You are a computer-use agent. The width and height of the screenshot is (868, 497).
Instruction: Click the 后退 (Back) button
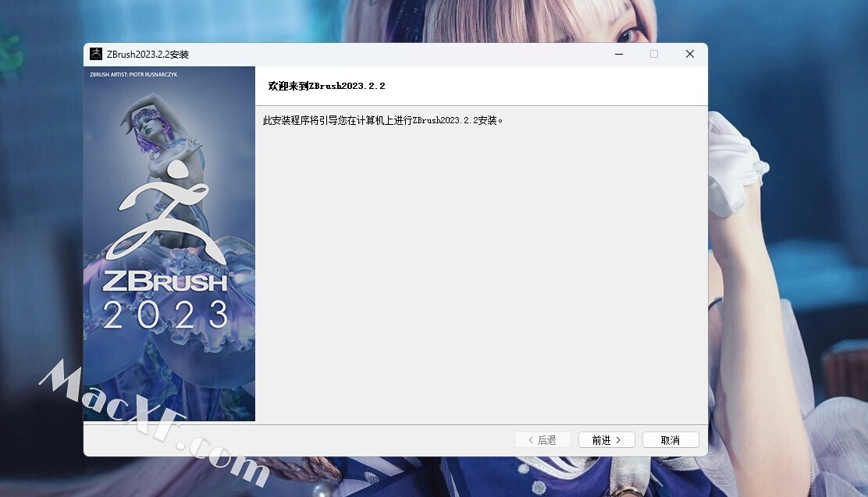(x=542, y=440)
